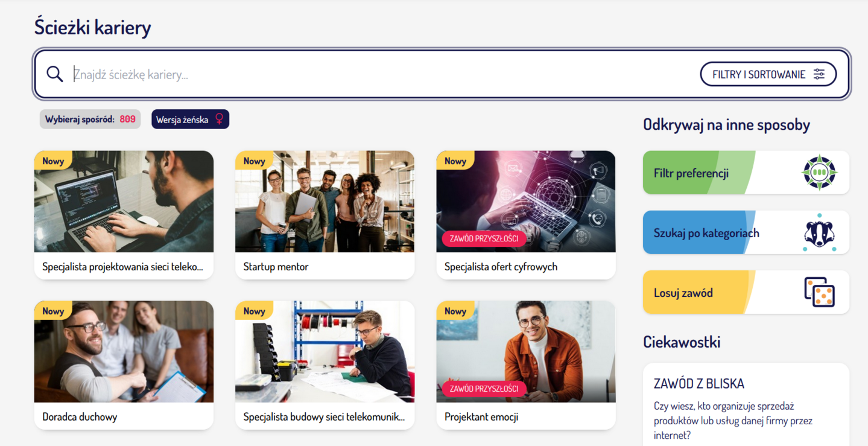Select the Doradca duchowy title link
Image resolution: width=868 pixels, height=446 pixels.
pos(80,417)
